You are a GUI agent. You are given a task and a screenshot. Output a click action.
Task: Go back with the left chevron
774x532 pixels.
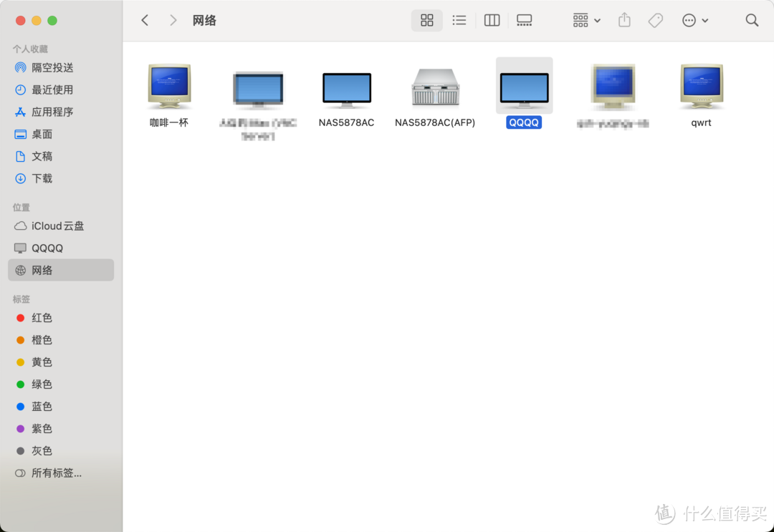(145, 20)
